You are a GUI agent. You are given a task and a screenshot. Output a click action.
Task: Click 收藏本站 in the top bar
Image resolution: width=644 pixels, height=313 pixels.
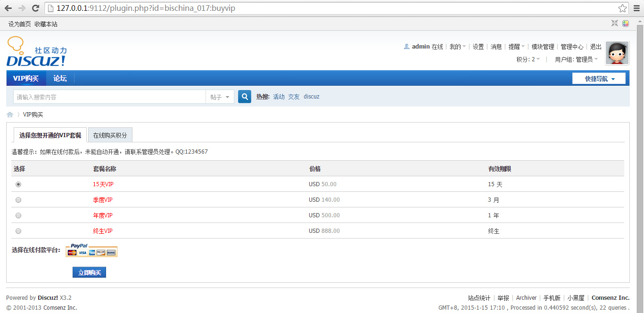click(46, 24)
